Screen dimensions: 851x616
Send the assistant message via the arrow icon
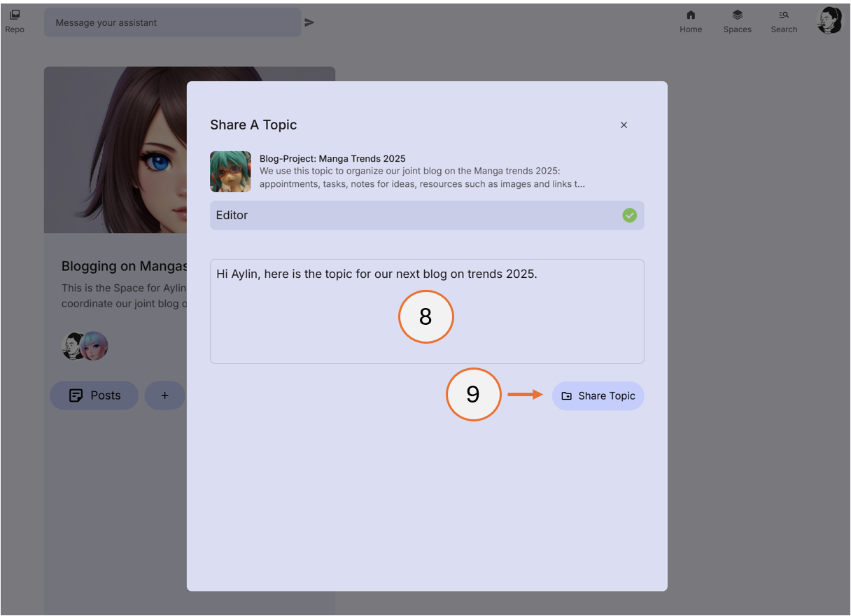pyautogui.click(x=309, y=22)
